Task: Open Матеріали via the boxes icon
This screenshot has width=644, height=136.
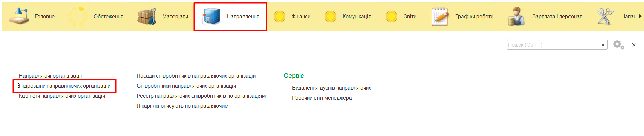Action: coord(147,16)
